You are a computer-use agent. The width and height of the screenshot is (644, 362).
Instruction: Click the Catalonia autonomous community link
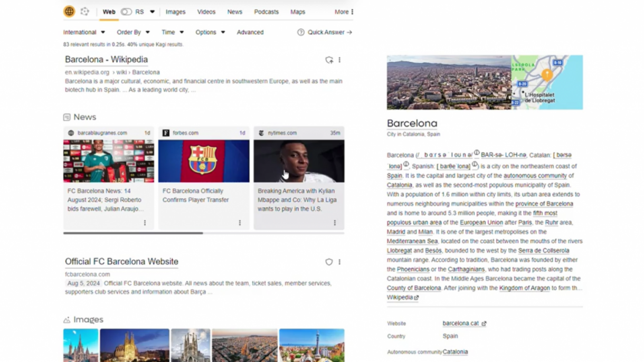tap(455, 352)
